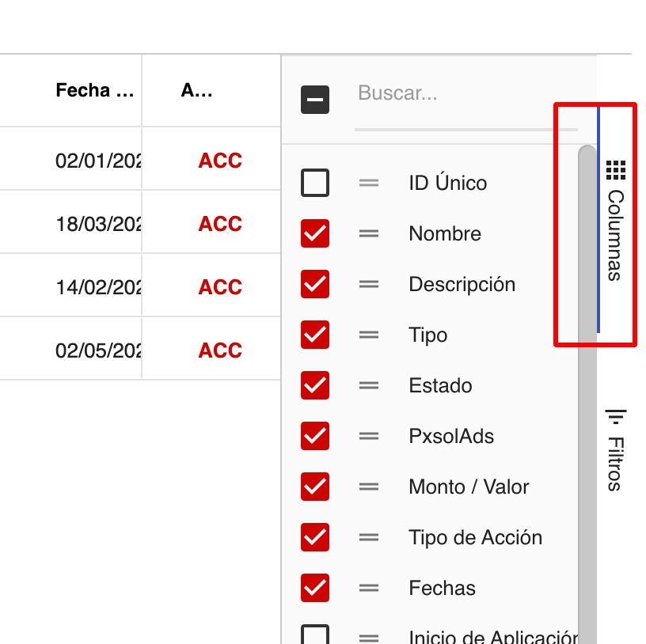
Task: Toggle the select-all columns checkbox
Action: [314, 100]
